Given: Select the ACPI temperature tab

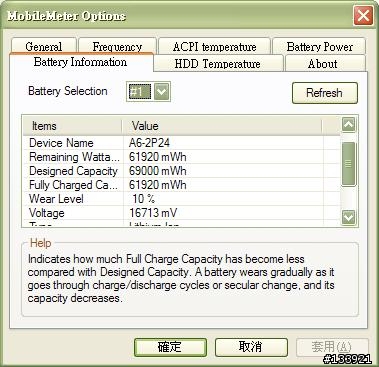Looking at the screenshot, I should coord(214,46).
